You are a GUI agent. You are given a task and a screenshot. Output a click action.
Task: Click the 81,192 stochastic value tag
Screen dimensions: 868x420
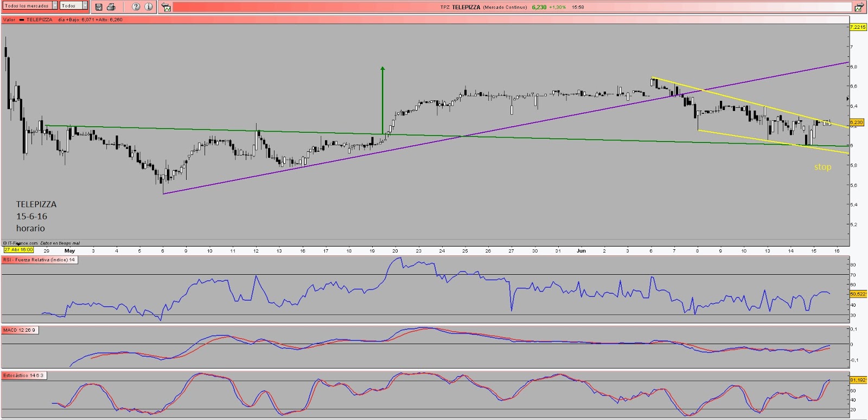(x=858, y=380)
